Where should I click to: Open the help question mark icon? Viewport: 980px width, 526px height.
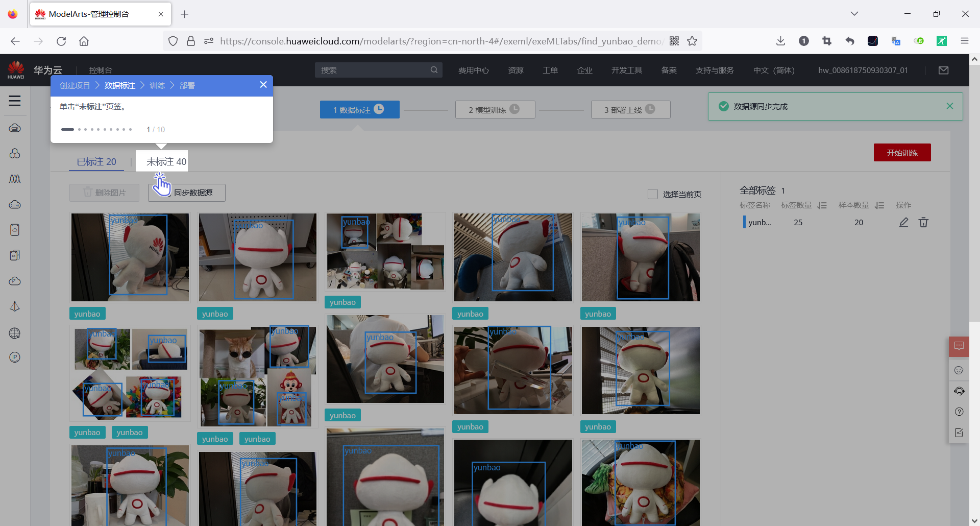[959, 412]
